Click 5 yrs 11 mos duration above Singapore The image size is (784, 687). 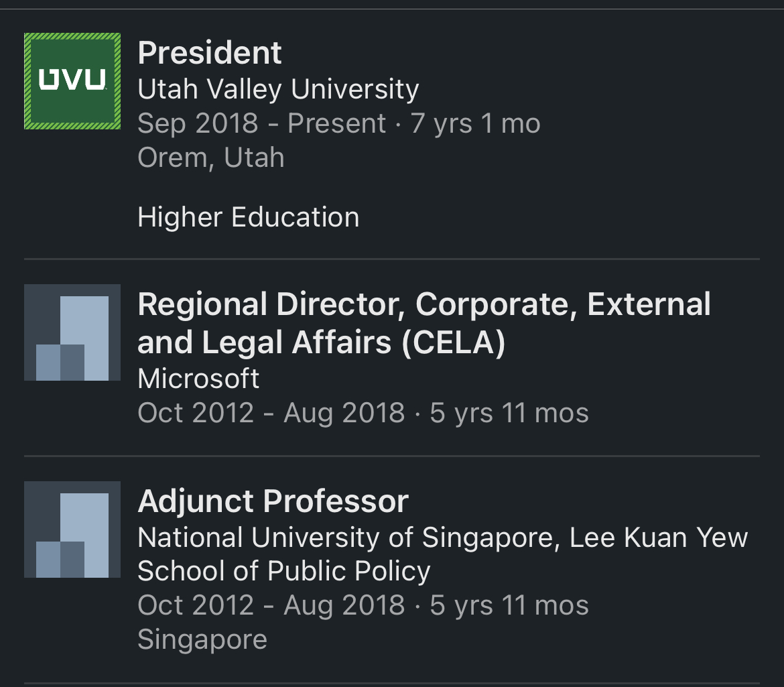(509, 605)
